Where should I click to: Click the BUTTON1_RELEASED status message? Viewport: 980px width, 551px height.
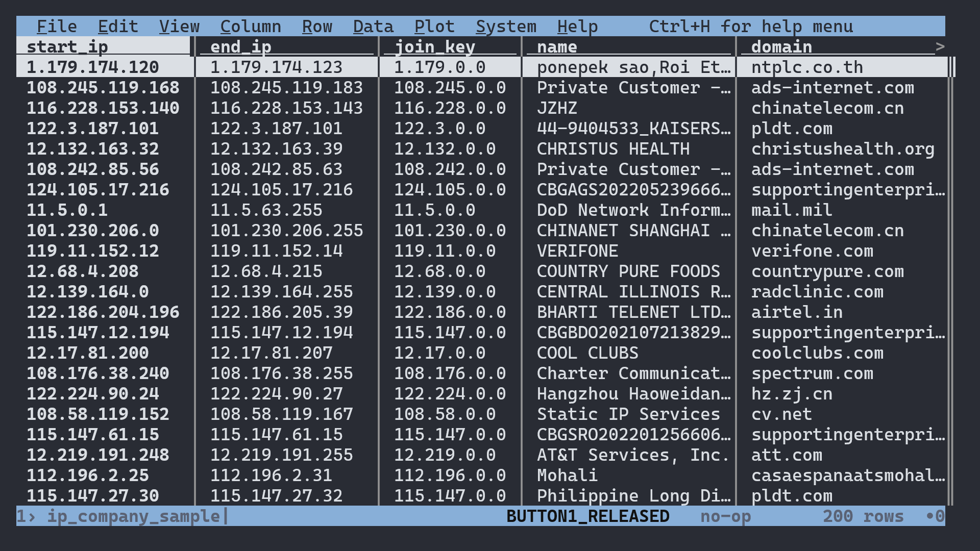click(587, 516)
